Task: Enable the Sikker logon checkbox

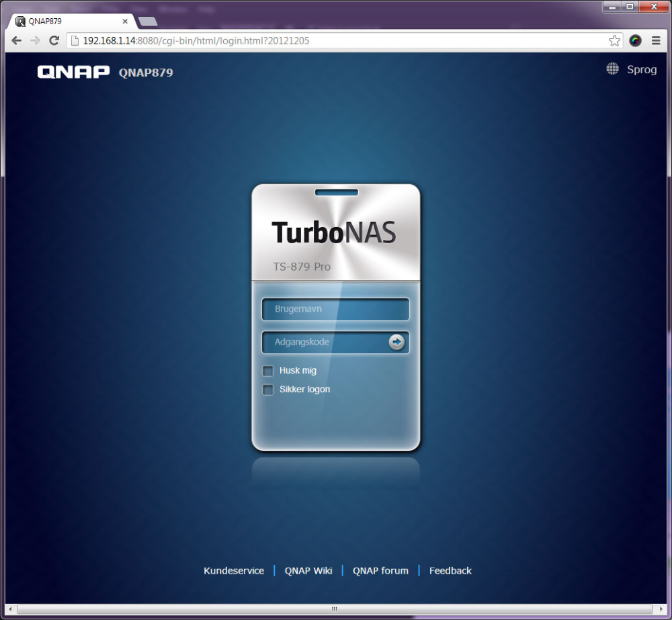Action: point(268,390)
